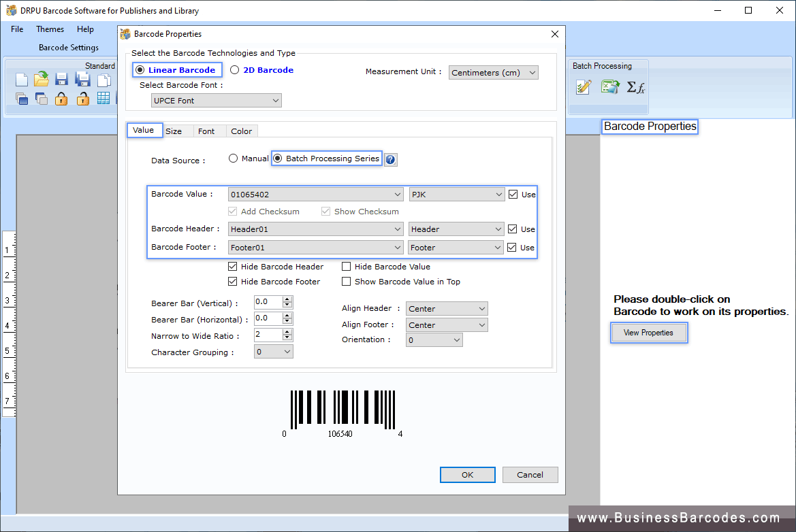
Task: Click the Barcode Value input field
Action: coord(306,194)
